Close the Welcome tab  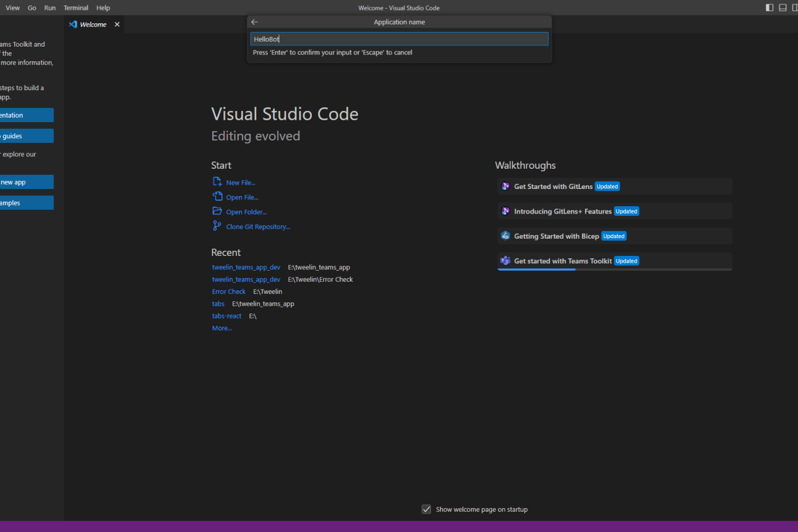(117, 25)
